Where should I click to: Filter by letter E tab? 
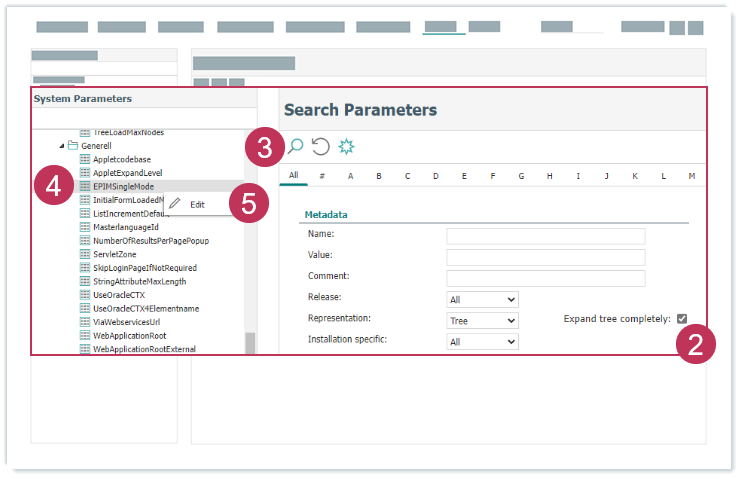pyautogui.click(x=464, y=176)
